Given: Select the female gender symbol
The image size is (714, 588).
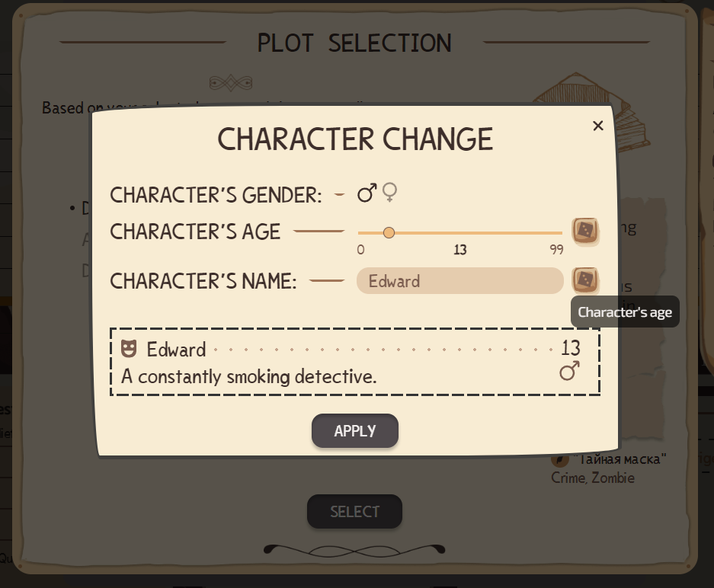Looking at the screenshot, I should tap(390, 193).
